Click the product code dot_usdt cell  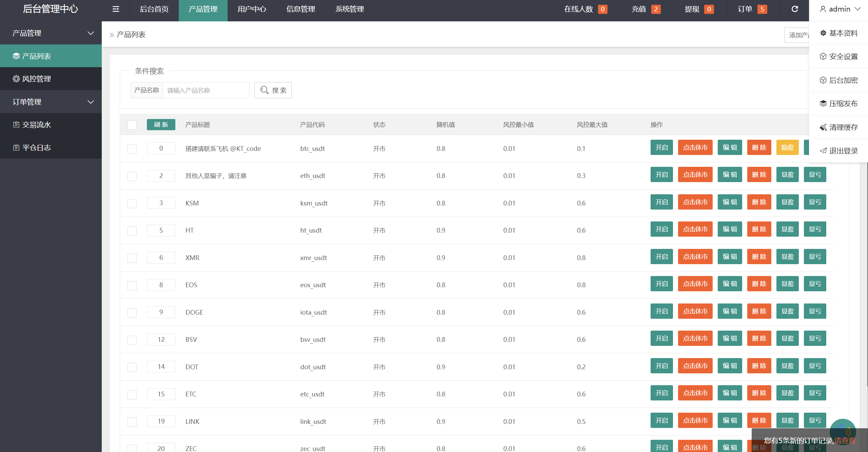[313, 367]
